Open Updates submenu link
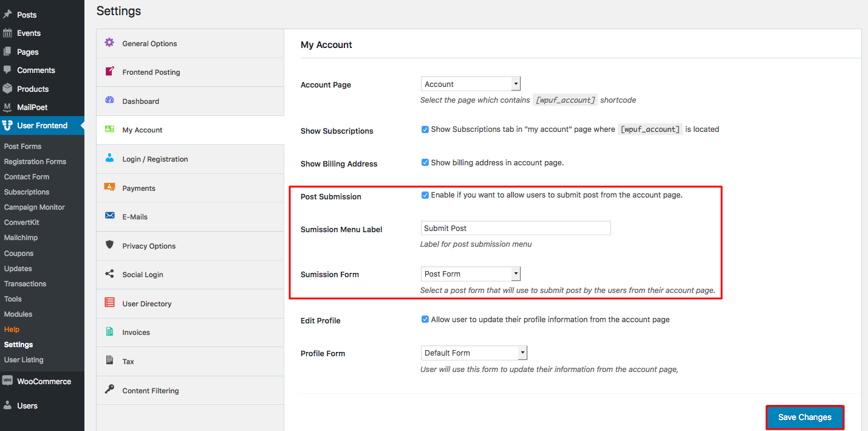This screenshot has height=431, width=868. point(18,269)
